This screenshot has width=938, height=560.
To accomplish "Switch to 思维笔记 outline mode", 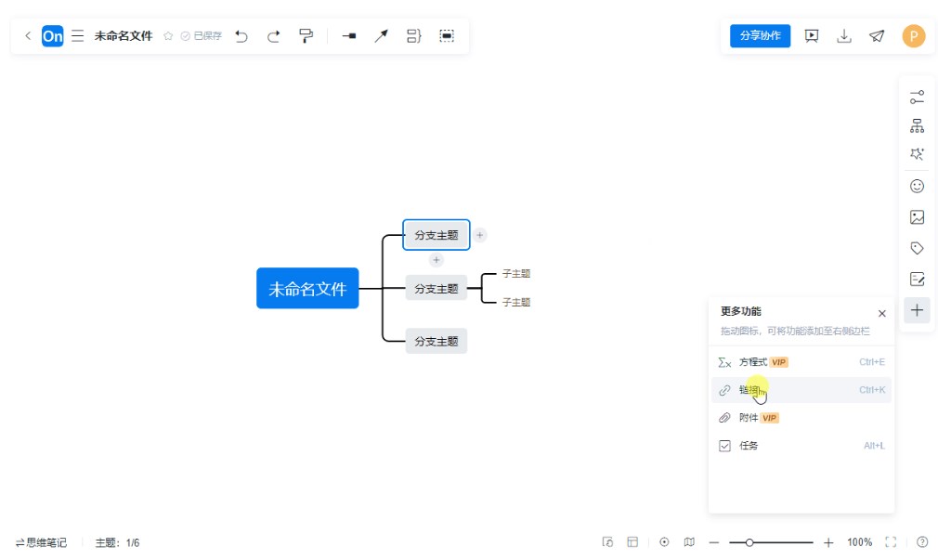I will click(x=41, y=542).
